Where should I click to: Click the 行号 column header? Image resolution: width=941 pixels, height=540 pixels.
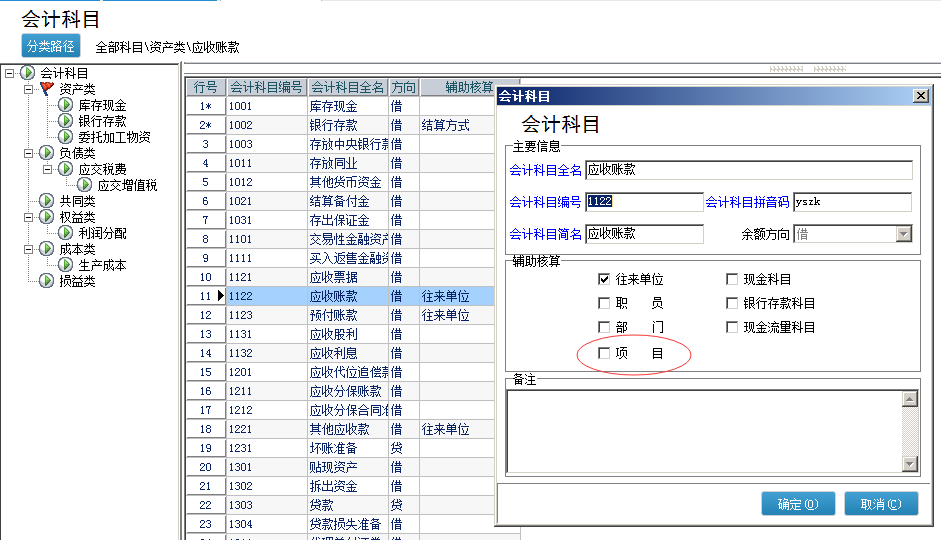[x=206, y=87]
